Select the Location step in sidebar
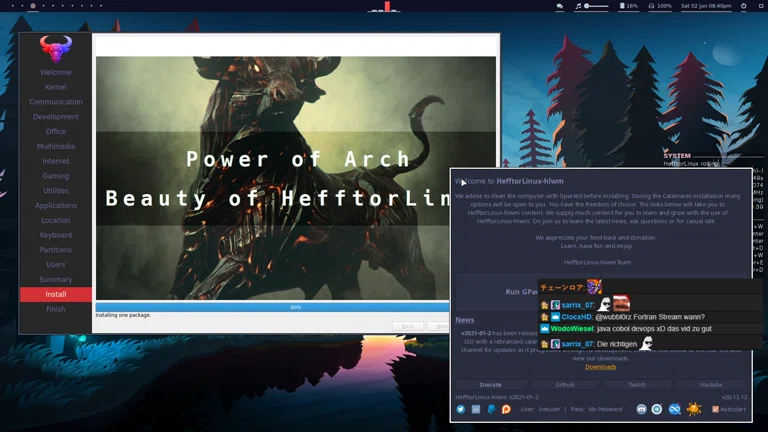768x432 pixels. point(56,220)
